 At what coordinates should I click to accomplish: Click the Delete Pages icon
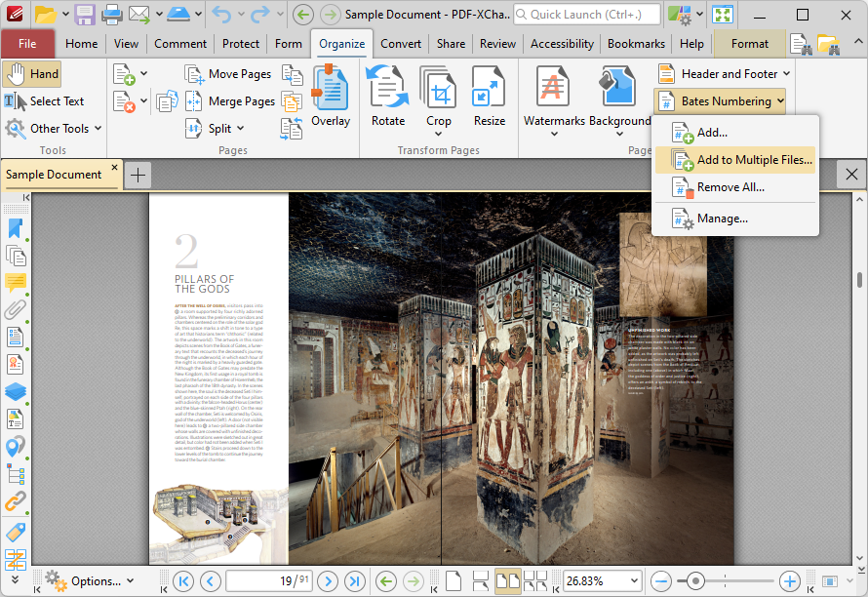[x=124, y=101]
